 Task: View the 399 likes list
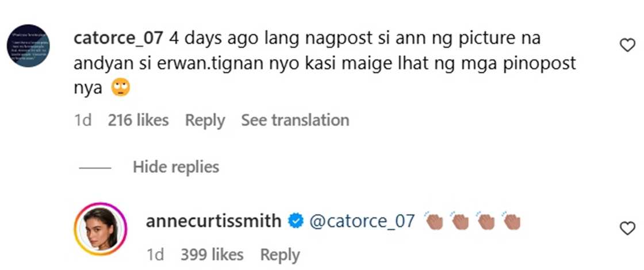pos(212,254)
